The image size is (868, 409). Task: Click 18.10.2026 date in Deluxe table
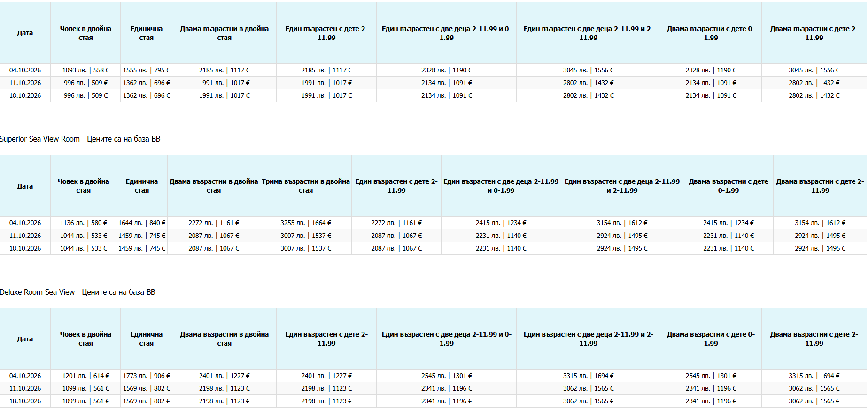point(25,401)
